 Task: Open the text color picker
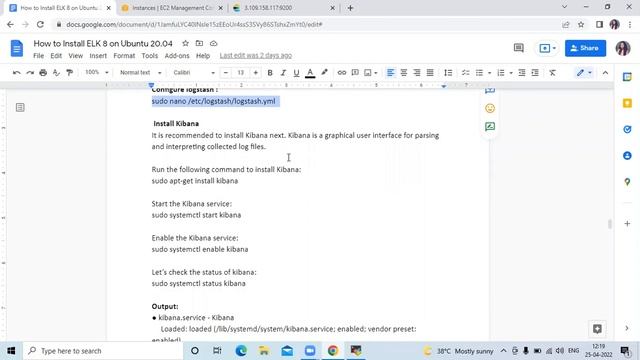coord(310,73)
